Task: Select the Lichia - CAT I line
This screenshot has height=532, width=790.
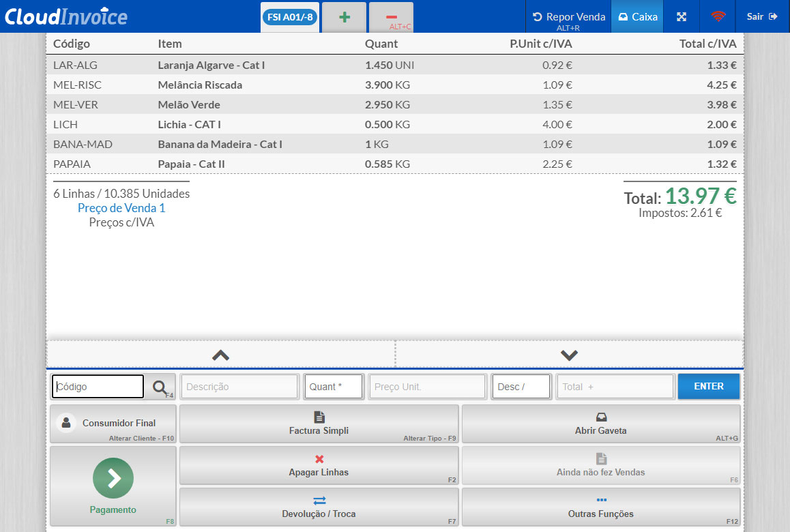Action: 395,124
